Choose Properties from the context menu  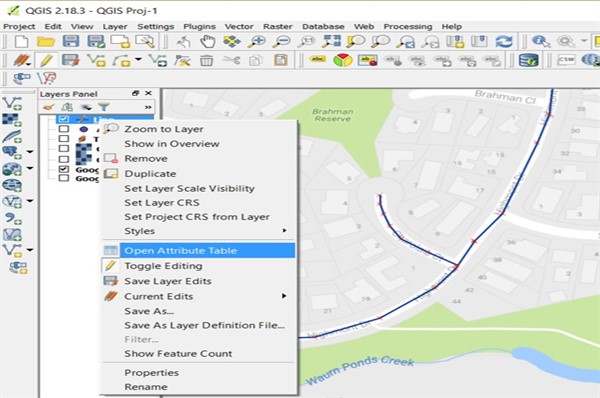[x=198, y=372]
